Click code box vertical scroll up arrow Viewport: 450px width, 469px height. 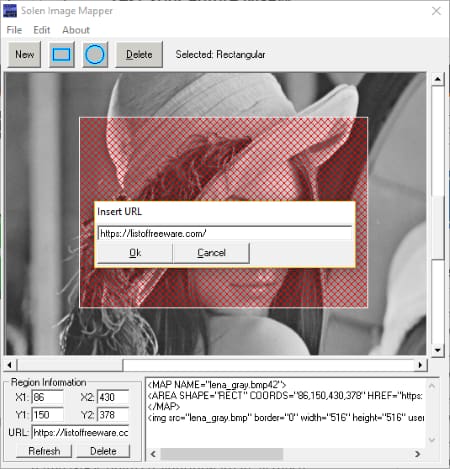432,386
